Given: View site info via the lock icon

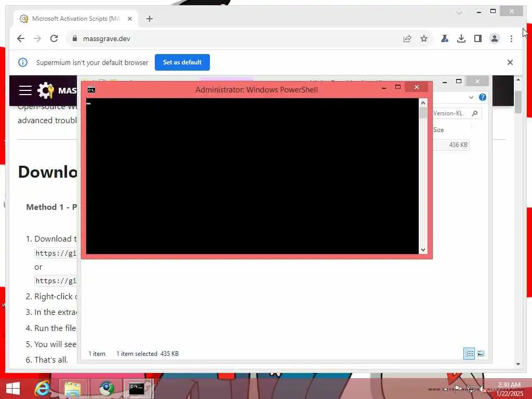Looking at the screenshot, I should point(75,38).
